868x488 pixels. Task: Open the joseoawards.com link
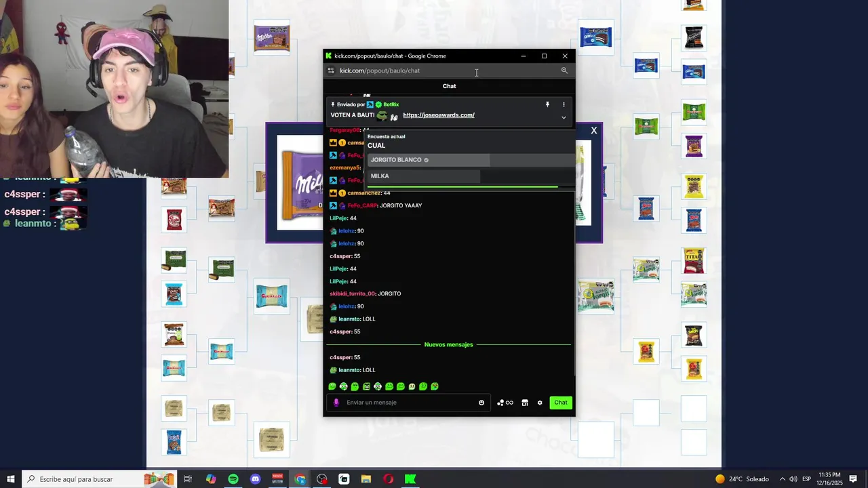coord(439,115)
